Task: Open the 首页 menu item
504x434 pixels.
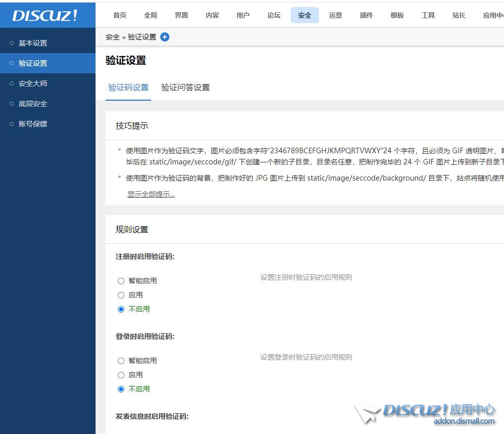Action: tap(120, 15)
